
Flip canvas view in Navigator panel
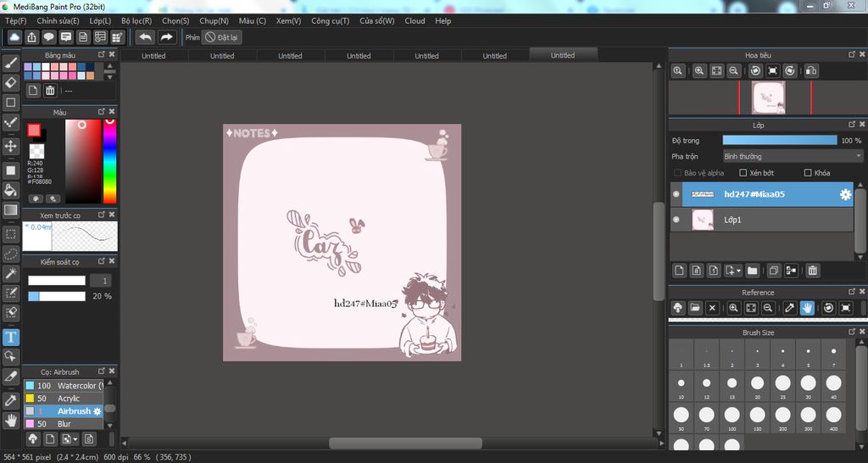click(811, 71)
